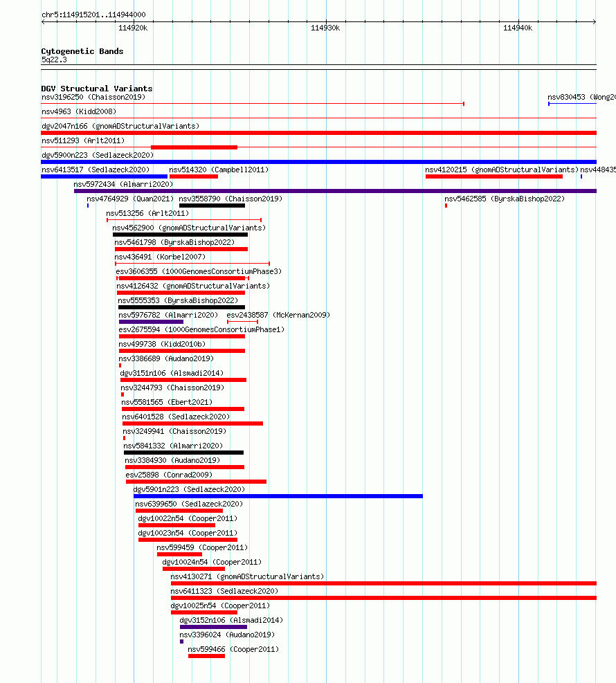Image resolution: width=616 pixels, height=683 pixels.
Task: Click esv2675594 (1000GenomesConsortiumPhase1) label
Action: pos(201,330)
